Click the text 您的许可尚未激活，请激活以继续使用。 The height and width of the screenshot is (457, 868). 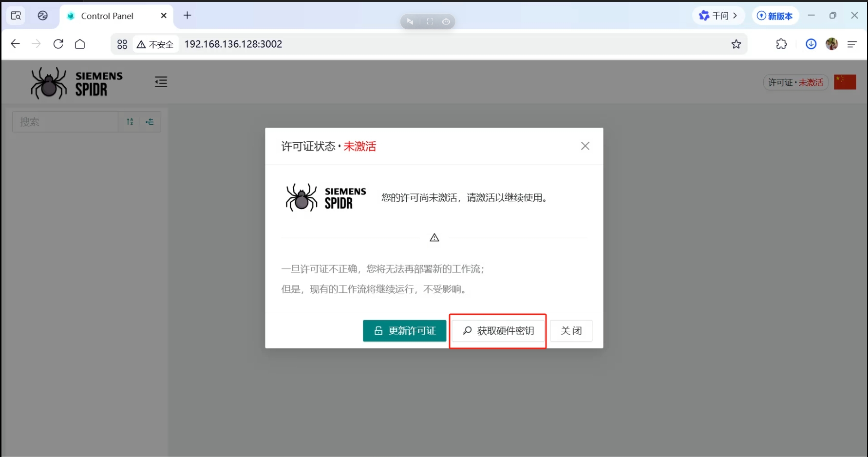click(x=466, y=198)
